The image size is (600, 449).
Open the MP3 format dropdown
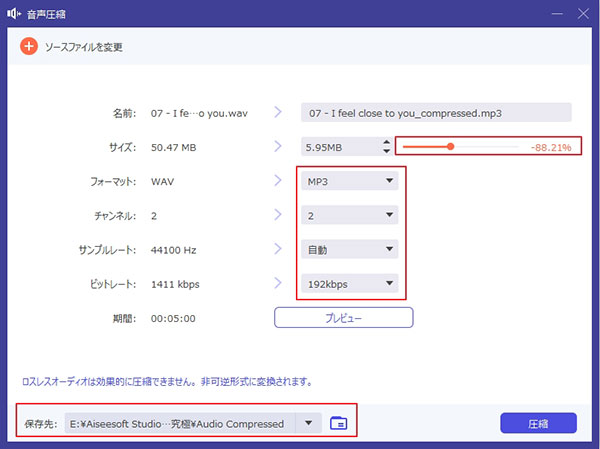tap(350, 181)
